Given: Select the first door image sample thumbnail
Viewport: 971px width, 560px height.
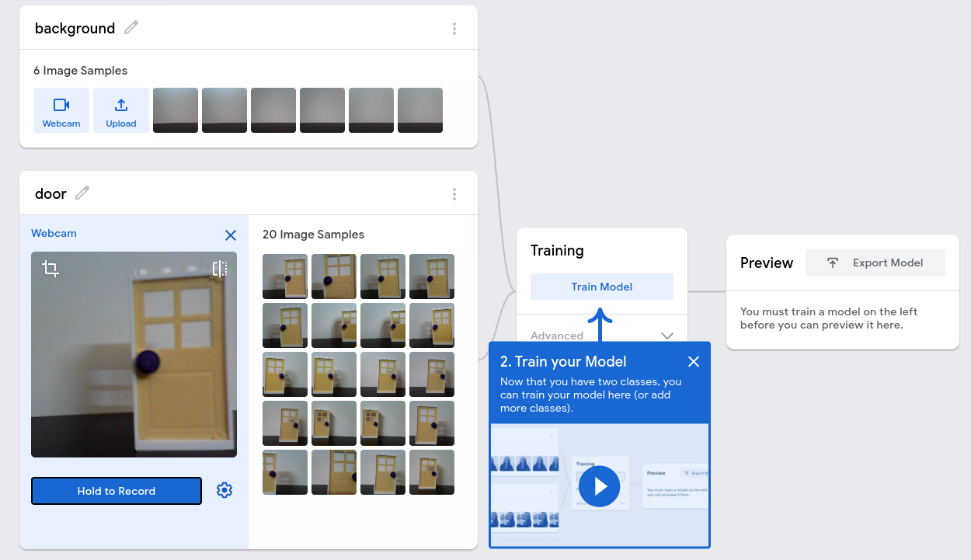Looking at the screenshot, I should coord(285,277).
